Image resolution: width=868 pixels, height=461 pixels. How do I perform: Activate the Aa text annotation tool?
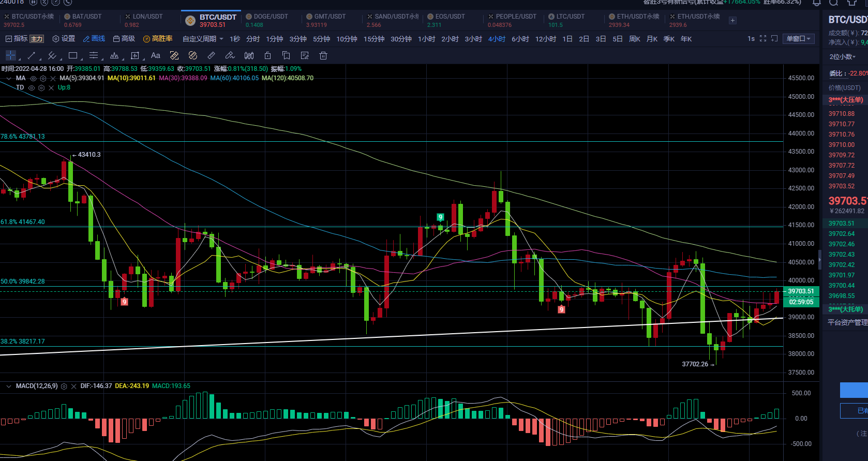pos(155,55)
